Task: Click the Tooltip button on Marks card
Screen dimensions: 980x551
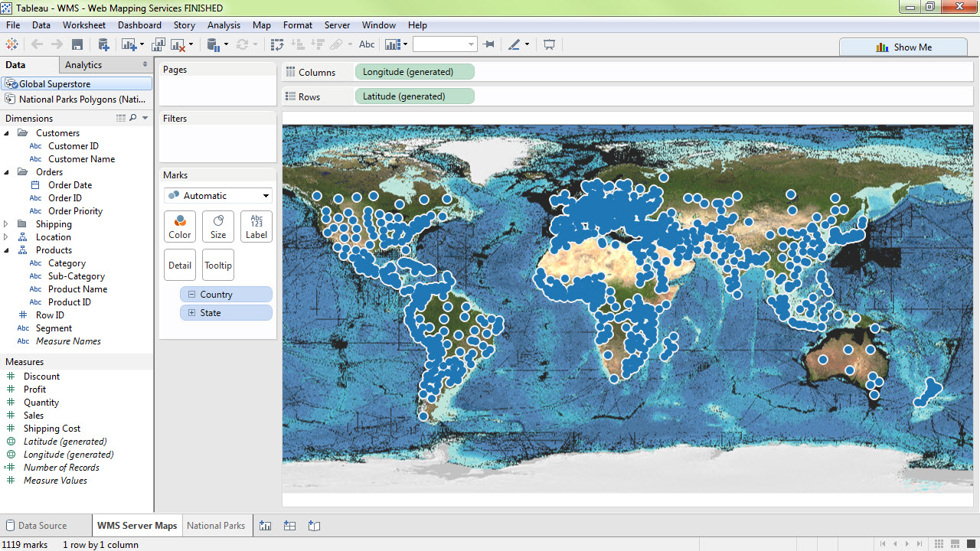Action: coord(218,265)
